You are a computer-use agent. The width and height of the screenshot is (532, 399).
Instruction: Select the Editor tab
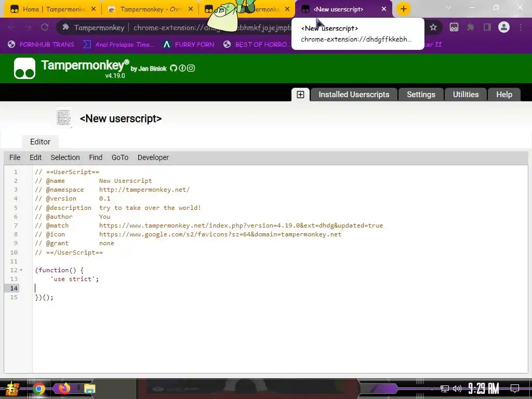(40, 142)
